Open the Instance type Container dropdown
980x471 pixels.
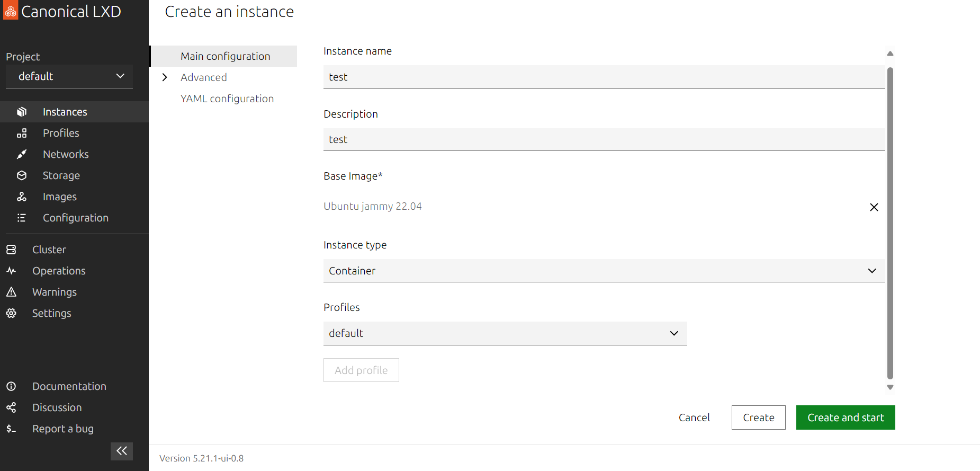[x=604, y=271]
